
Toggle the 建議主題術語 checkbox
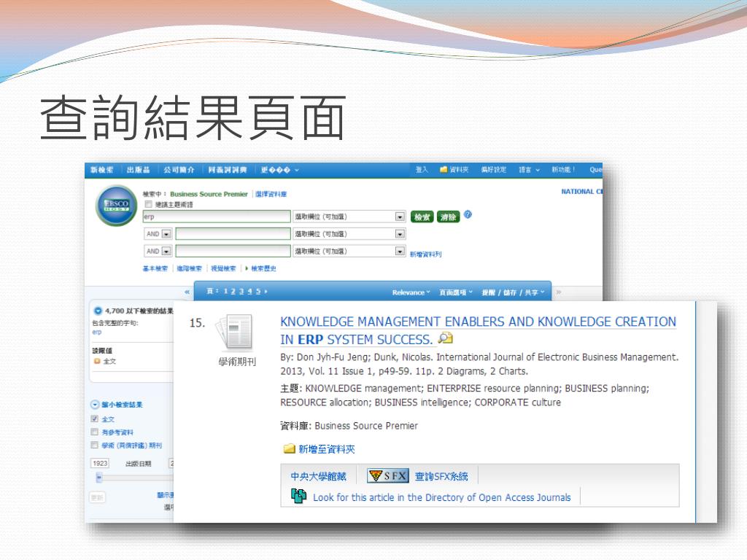click(x=148, y=204)
